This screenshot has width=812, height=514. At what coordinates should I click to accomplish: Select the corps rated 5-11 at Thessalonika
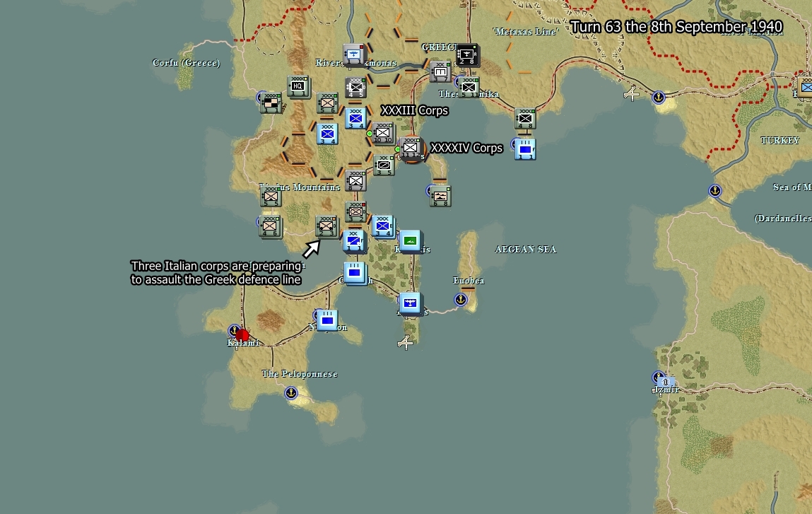(469, 88)
